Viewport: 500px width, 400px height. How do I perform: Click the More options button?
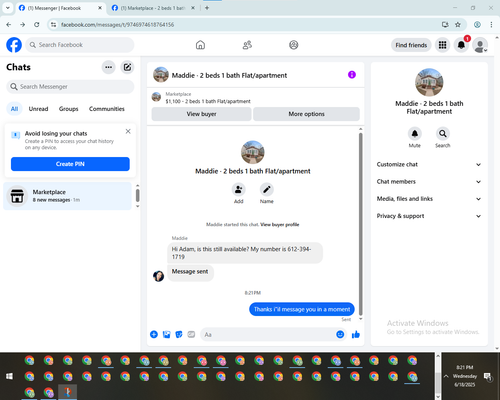pos(306,114)
